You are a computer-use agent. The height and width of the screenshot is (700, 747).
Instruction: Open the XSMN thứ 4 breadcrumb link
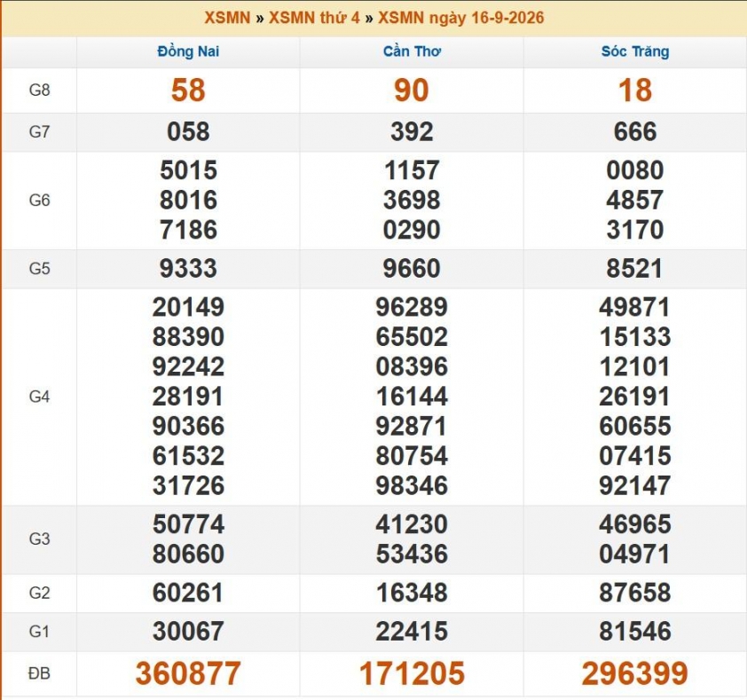pos(314,18)
